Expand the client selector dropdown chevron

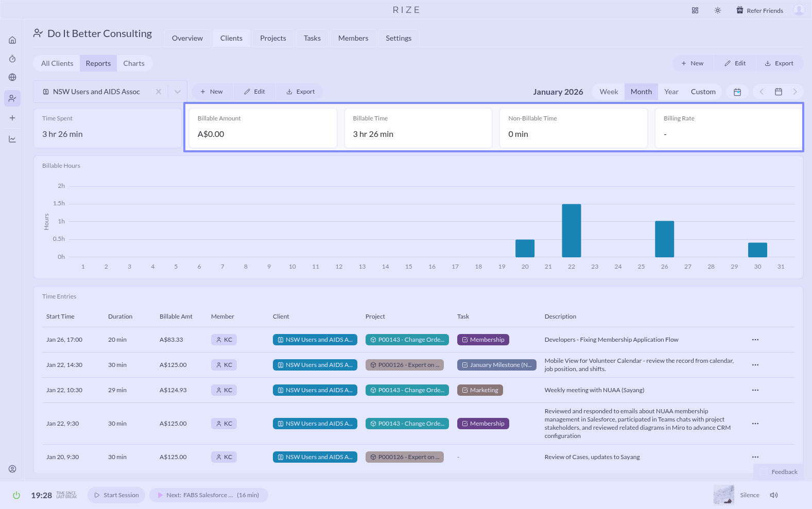pyautogui.click(x=178, y=92)
